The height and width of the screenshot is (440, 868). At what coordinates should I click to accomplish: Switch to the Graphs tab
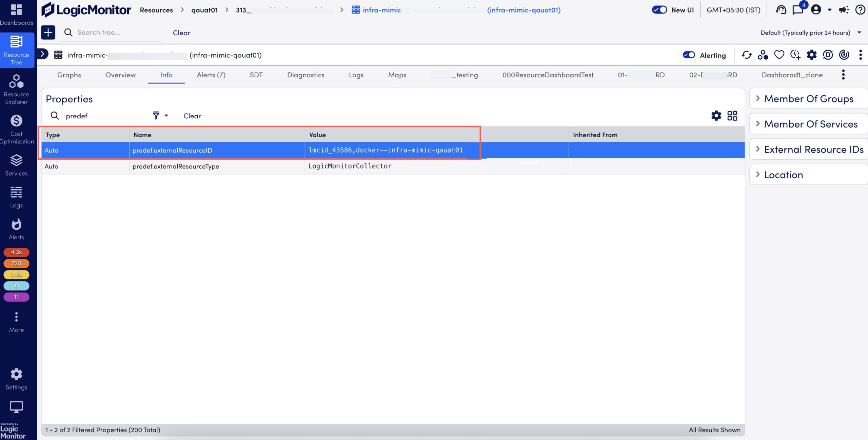point(69,75)
